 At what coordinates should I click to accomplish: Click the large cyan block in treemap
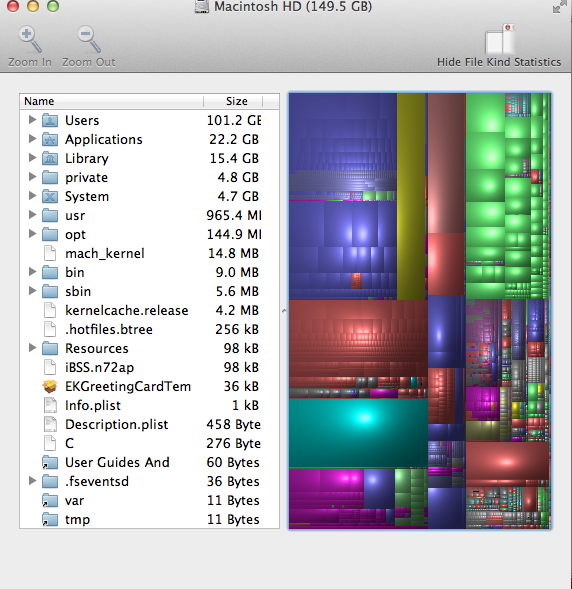click(x=358, y=433)
